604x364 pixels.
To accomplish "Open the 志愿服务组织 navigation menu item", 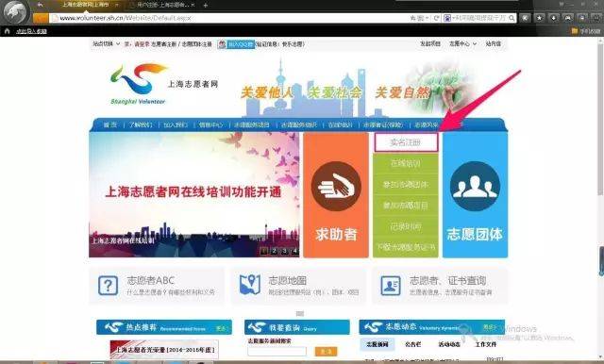I will click(299, 124).
